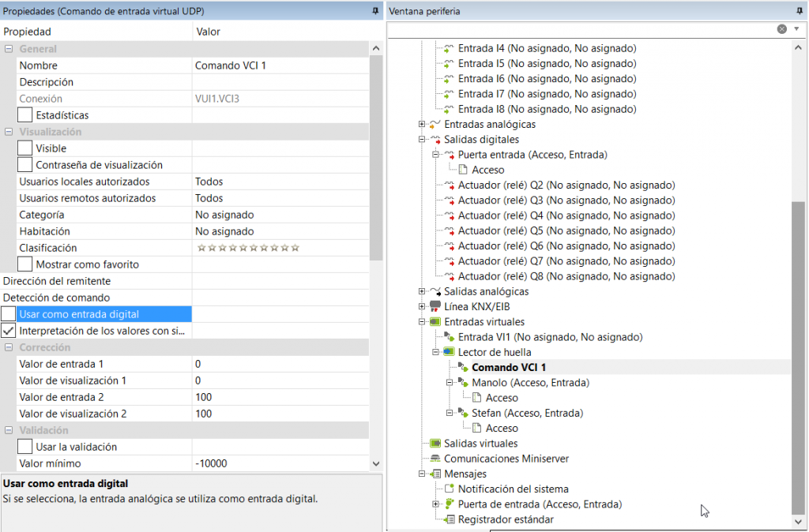The height and width of the screenshot is (532, 809).
Task: Click the Salidas virtuales icon
Action: [435, 444]
